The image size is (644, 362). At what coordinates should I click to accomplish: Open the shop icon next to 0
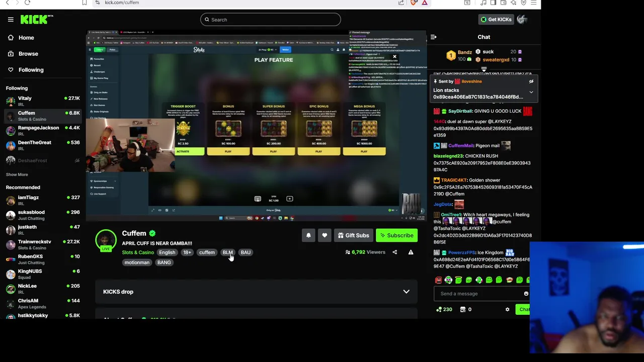click(463, 310)
